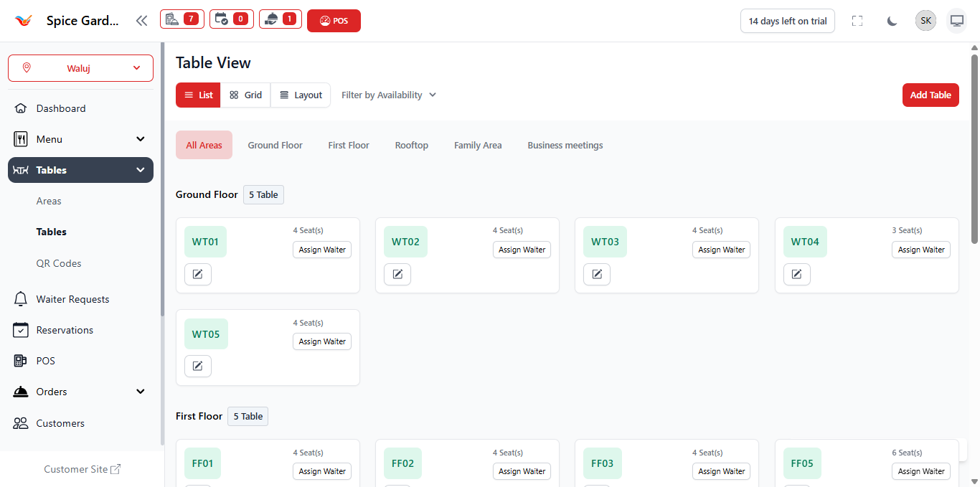
Task: Click the edit icon on table WT01
Action: point(198,274)
